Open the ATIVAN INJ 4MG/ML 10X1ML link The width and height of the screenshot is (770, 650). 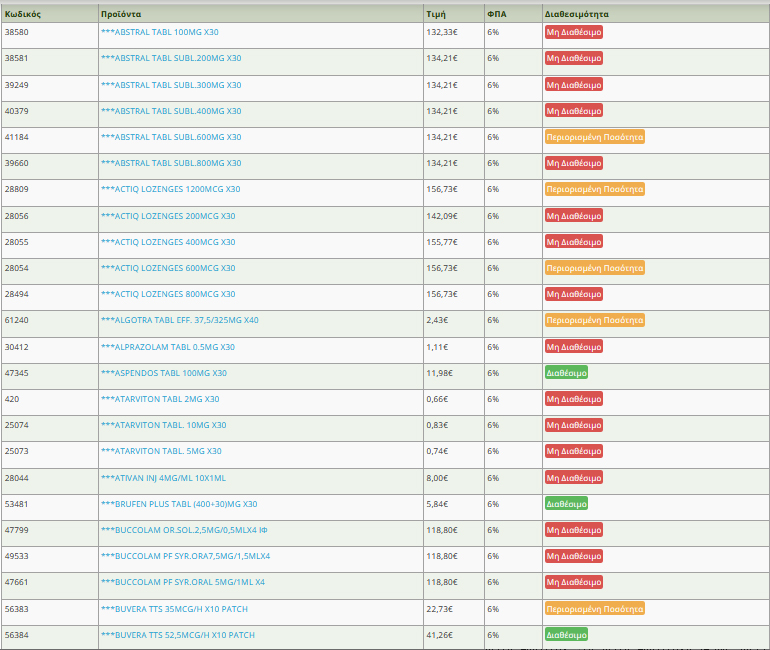pyautogui.click(x=163, y=478)
